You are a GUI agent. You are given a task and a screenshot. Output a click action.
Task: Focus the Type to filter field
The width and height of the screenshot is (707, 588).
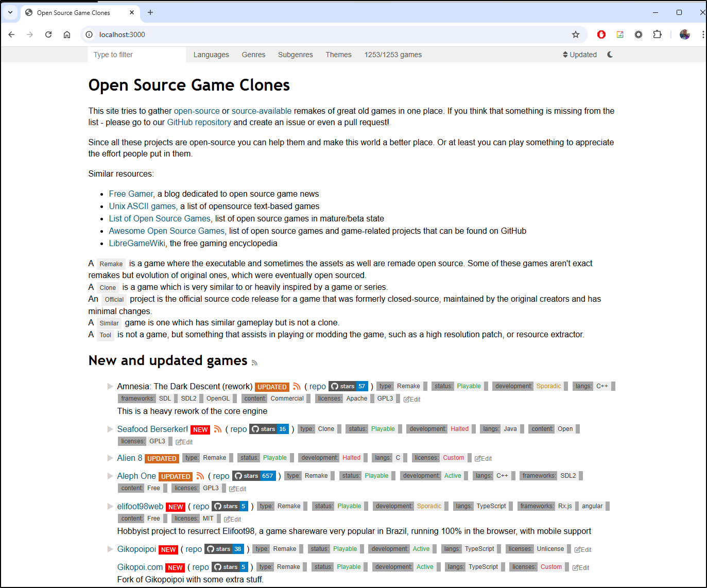tap(137, 55)
